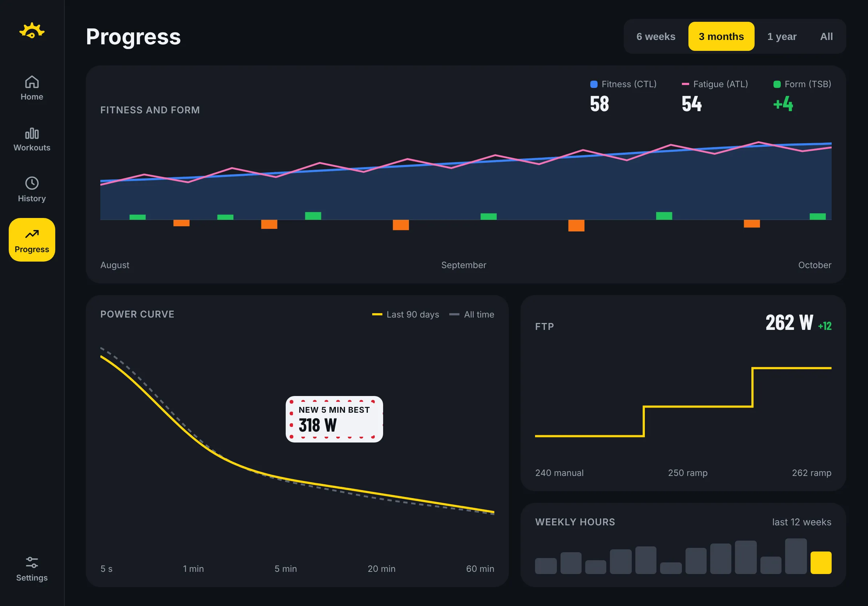
Task: Toggle Form (TSB) legend series
Action: 802,84
